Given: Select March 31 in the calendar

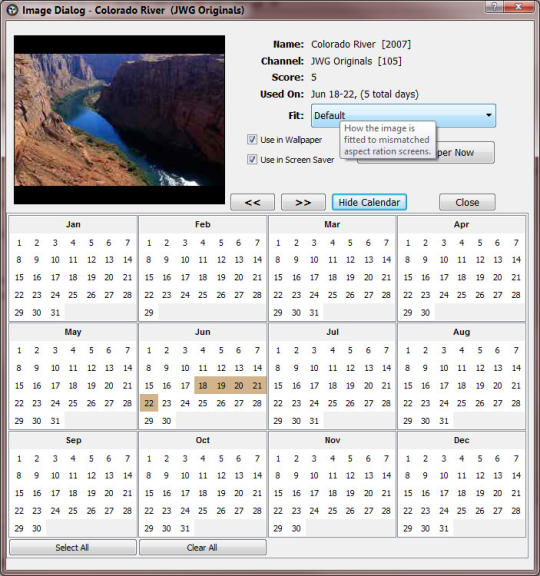Looking at the screenshot, I should (314, 313).
